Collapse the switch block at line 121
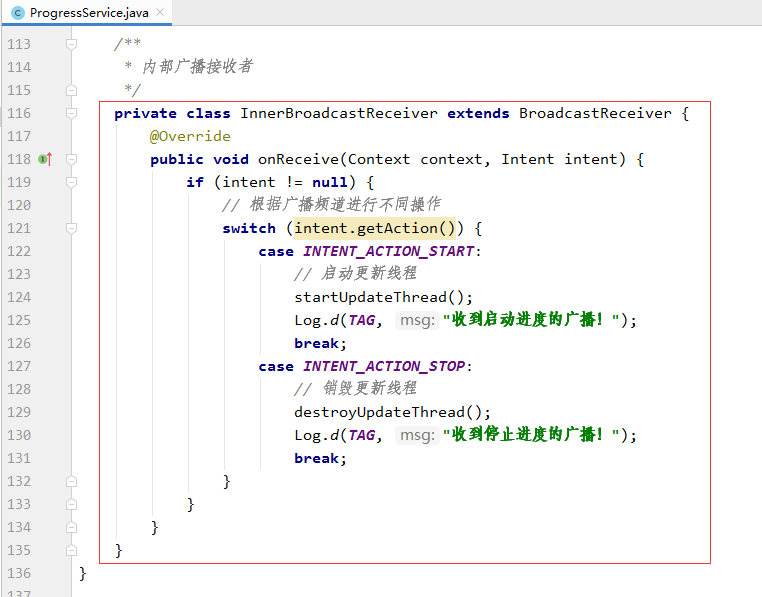This screenshot has height=597, width=762. pos(71,228)
